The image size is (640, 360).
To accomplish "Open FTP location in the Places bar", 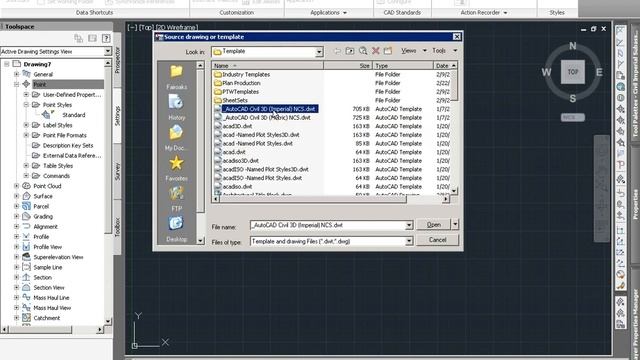I will click(x=176, y=198).
